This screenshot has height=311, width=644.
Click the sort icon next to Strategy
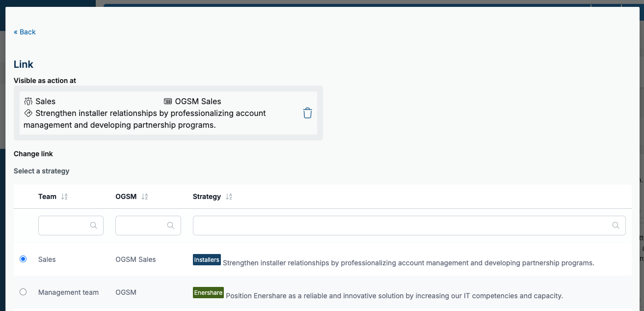(x=229, y=197)
